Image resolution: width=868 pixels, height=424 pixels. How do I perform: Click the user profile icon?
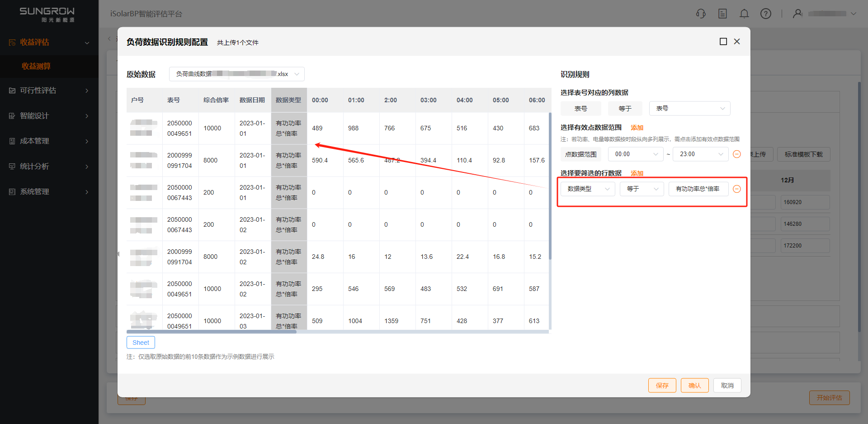[797, 14]
